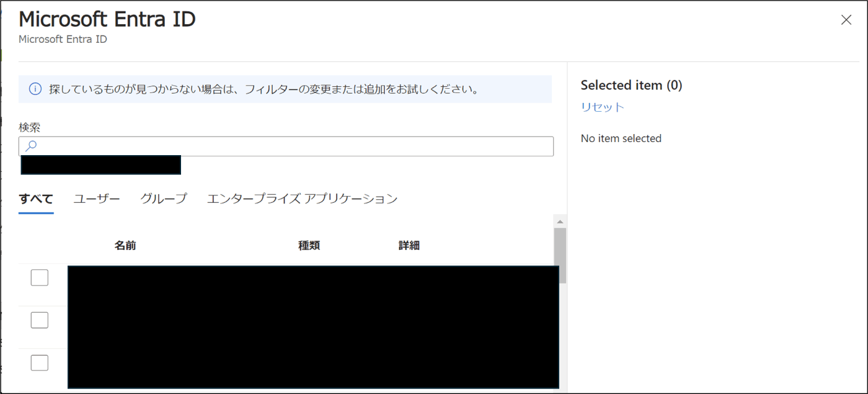Viewport: 868px width, 394px height.
Task: Click the Microsoft Entra ID subtitle text
Action: (x=63, y=40)
